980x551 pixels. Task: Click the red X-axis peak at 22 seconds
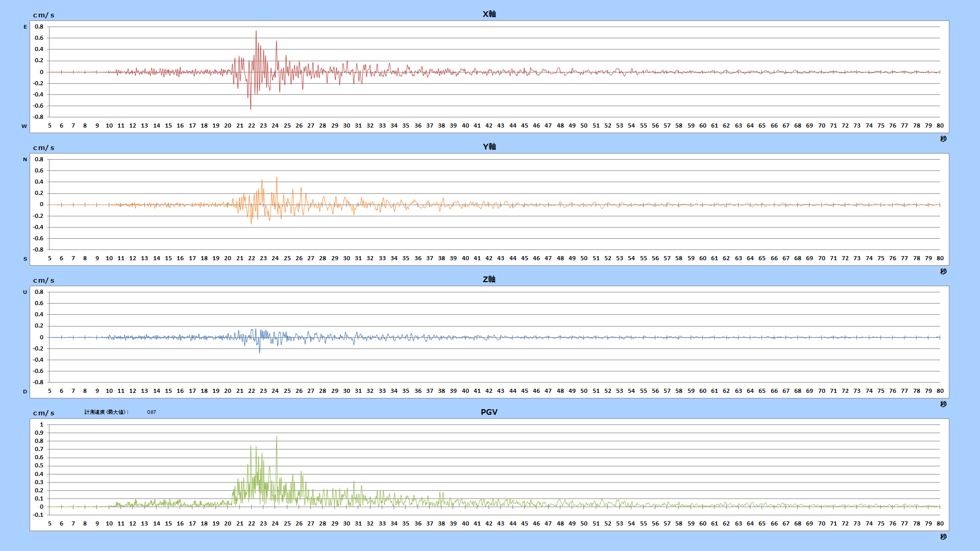tap(256, 32)
